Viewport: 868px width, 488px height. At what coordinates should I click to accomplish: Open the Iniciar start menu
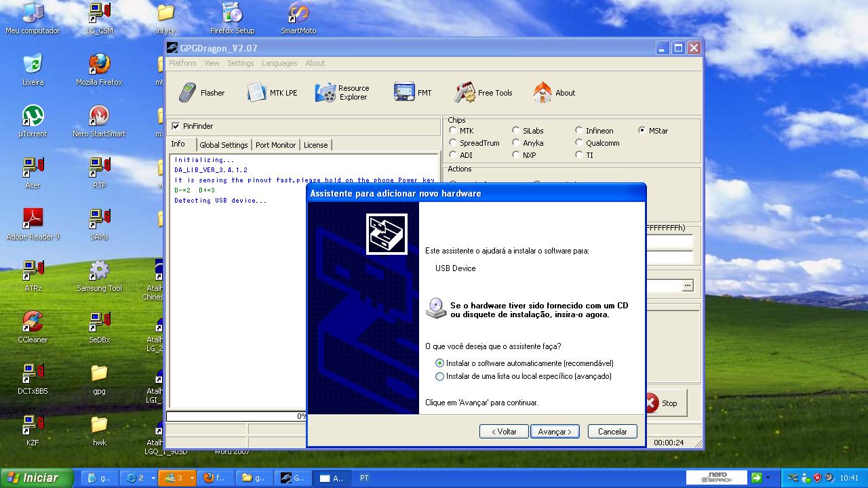(37, 478)
